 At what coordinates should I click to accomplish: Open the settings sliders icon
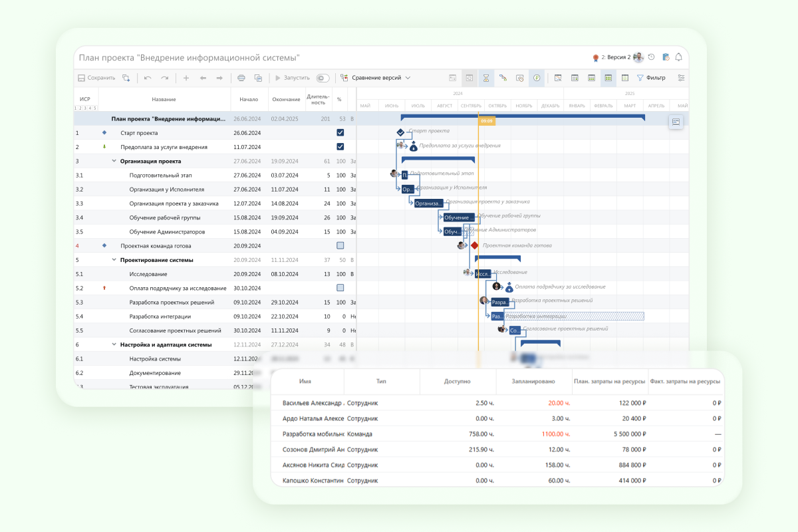pyautogui.click(x=681, y=78)
